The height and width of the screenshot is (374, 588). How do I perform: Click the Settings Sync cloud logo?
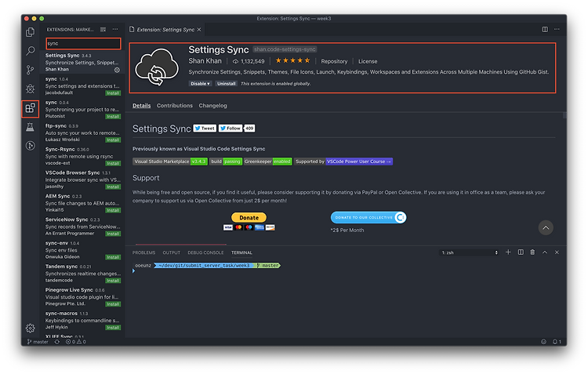point(157,67)
